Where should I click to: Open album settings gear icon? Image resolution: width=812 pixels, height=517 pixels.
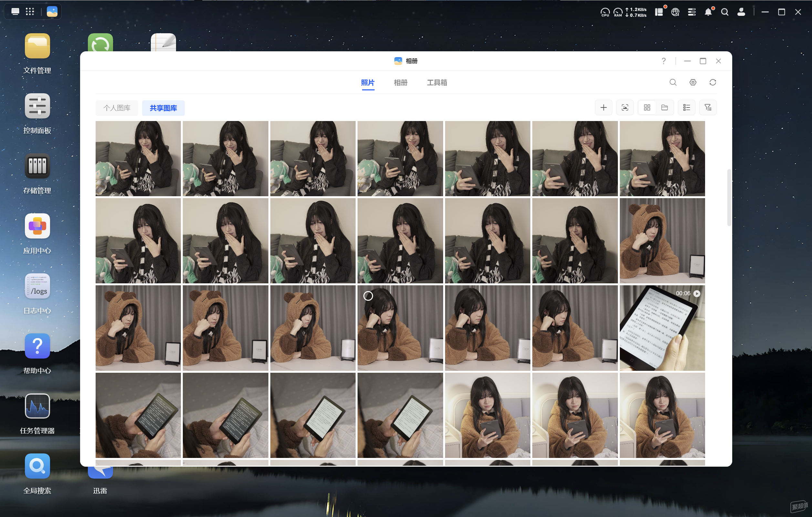click(x=692, y=82)
